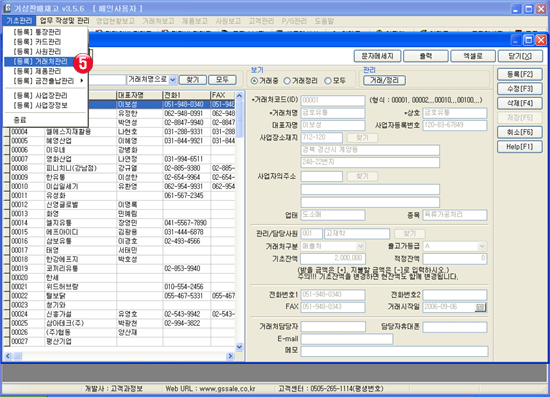
Task: Click the list scroll-down arrow icon
Action: coord(239,347)
